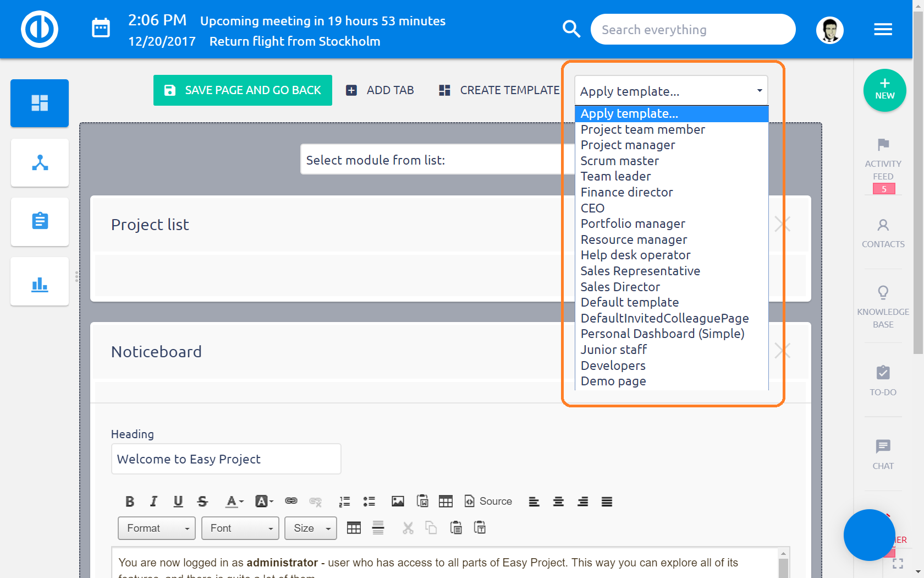Image resolution: width=924 pixels, height=578 pixels.
Task: Click Save Page and Go Back
Action: 243,90
